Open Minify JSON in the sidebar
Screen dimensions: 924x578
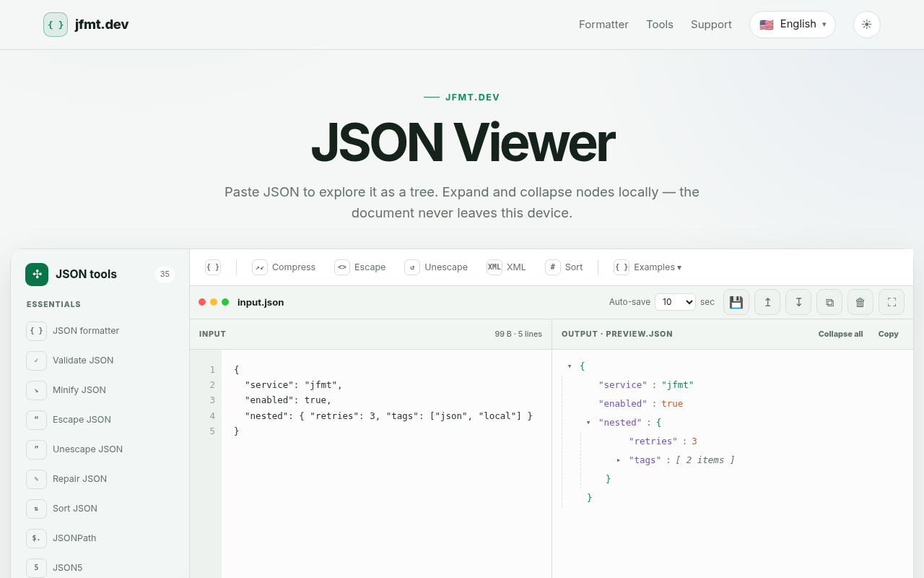pyautogui.click(x=100, y=390)
